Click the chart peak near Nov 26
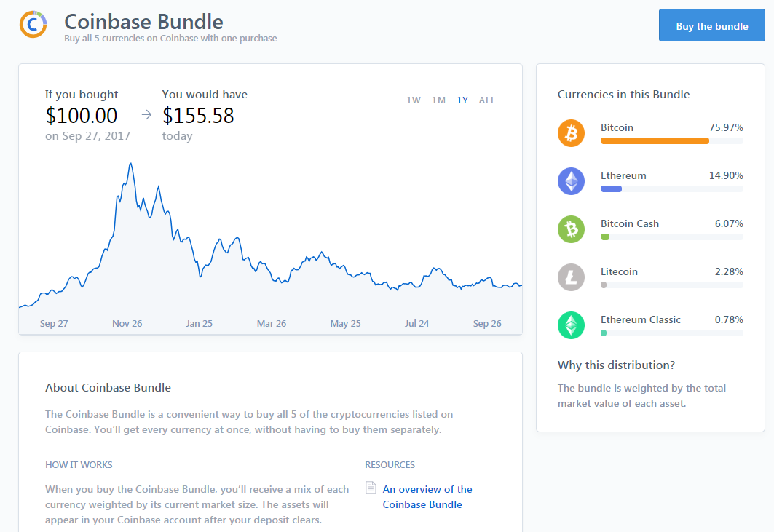The width and height of the screenshot is (774, 532). pyautogui.click(x=131, y=164)
